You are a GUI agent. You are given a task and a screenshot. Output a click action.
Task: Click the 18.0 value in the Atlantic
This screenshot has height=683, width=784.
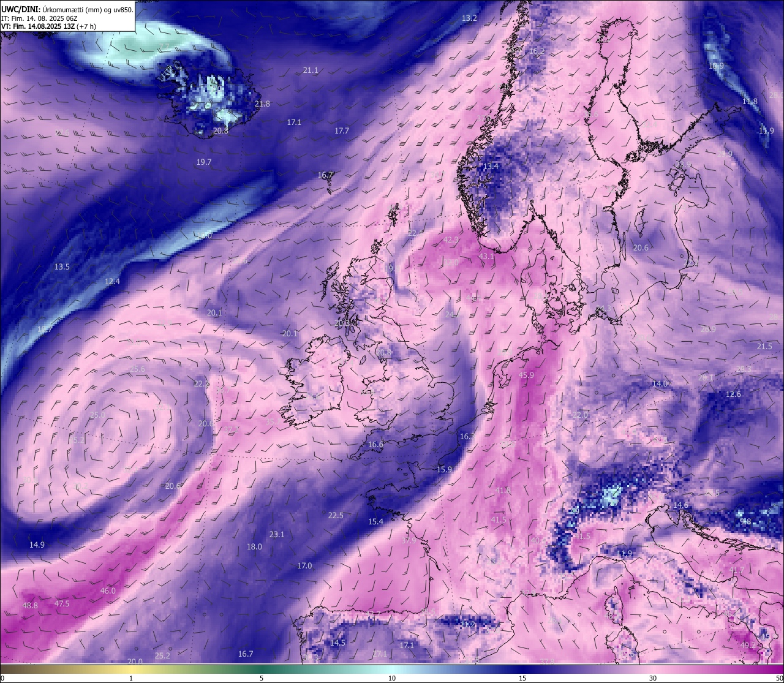point(254,547)
